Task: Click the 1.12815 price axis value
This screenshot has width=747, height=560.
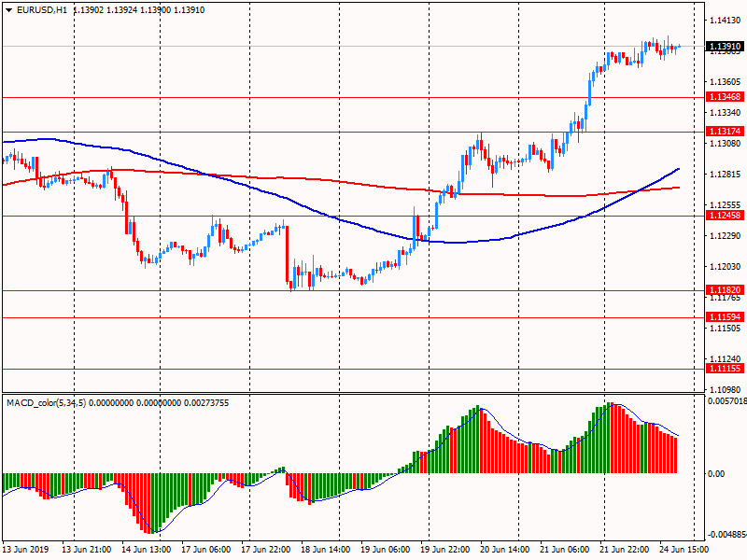Action: point(726,175)
